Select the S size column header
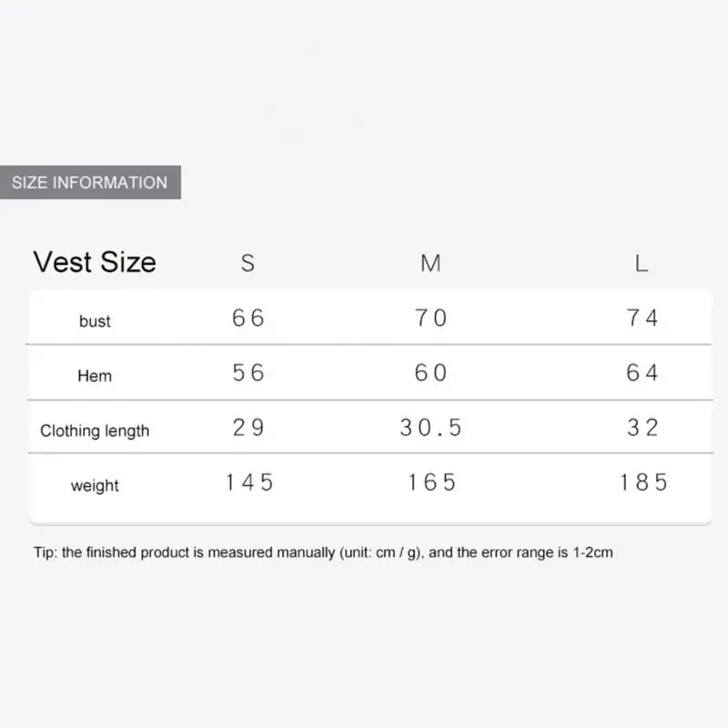 tap(248, 263)
